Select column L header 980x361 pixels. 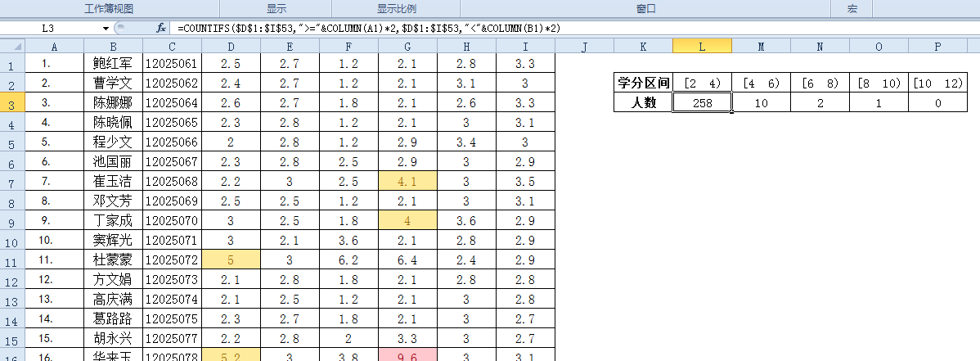702,47
